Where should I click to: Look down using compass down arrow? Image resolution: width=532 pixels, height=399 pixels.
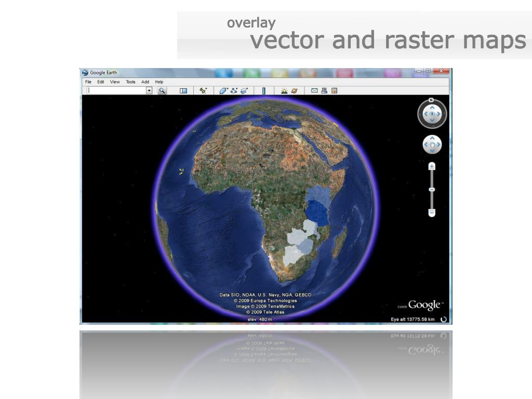(x=432, y=120)
